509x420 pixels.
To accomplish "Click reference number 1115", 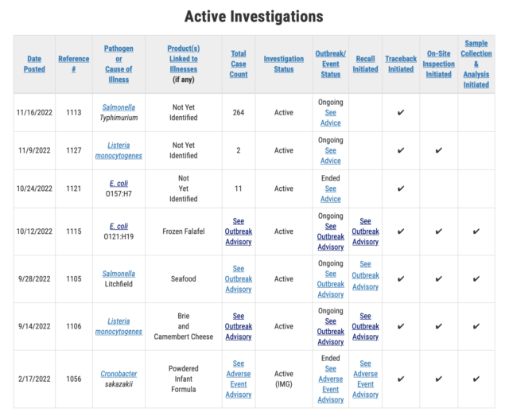I will [x=74, y=231].
